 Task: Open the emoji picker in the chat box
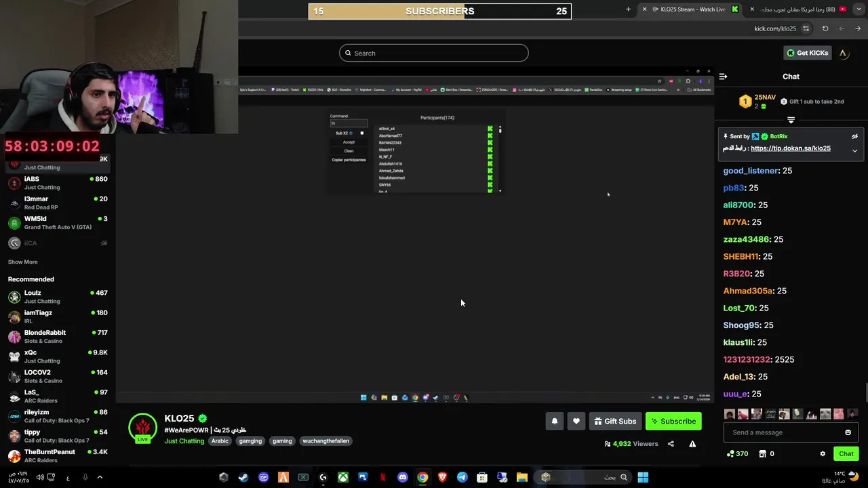(x=848, y=432)
